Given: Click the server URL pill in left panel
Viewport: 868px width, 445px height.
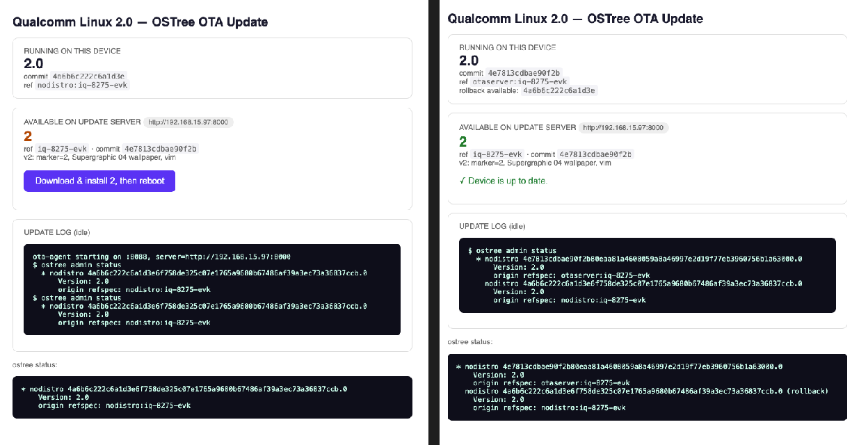Looking at the screenshot, I should coord(188,122).
